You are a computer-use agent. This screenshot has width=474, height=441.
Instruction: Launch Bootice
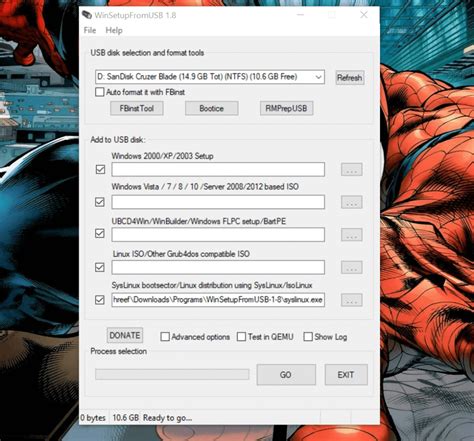[x=212, y=108]
